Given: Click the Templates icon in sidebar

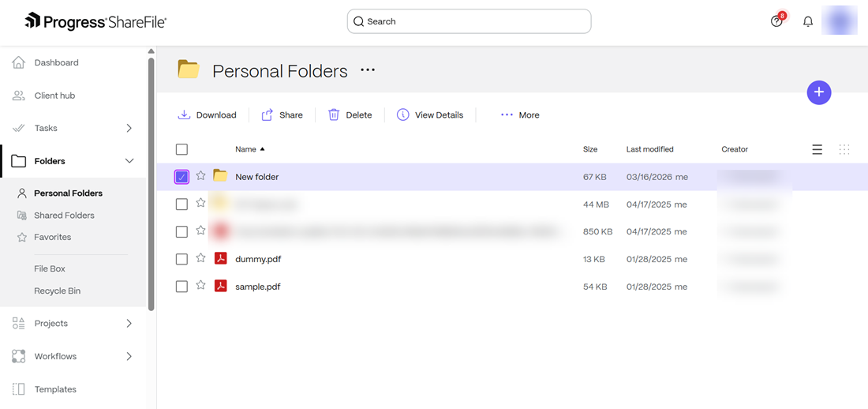Looking at the screenshot, I should click(x=18, y=389).
